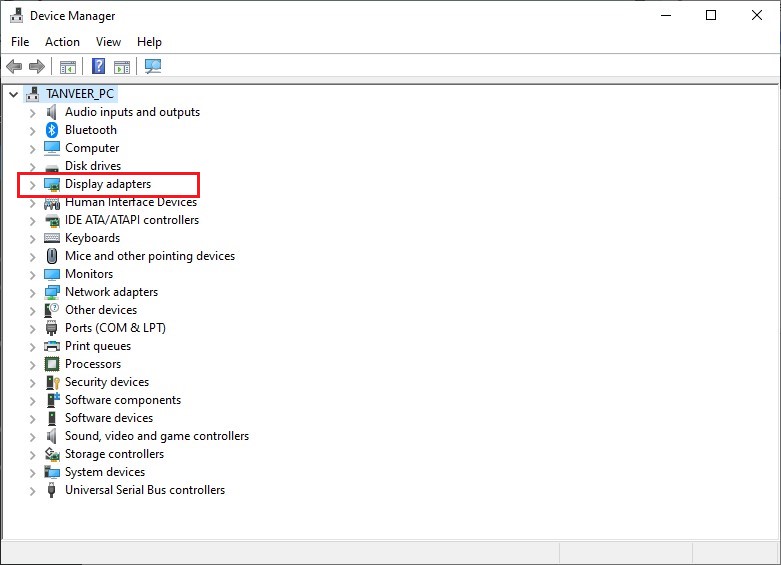Screen dimensions: 781x565
Task: Open the Help menu
Action: [x=149, y=42]
